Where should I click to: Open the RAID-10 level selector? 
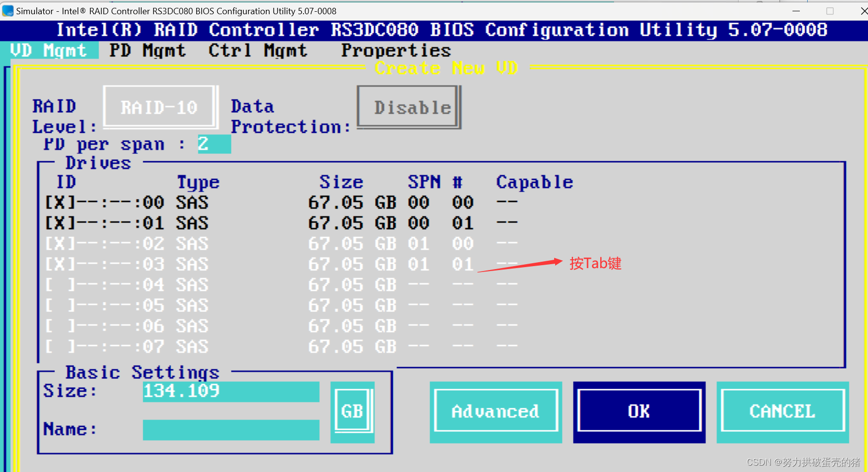click(160, 107)
